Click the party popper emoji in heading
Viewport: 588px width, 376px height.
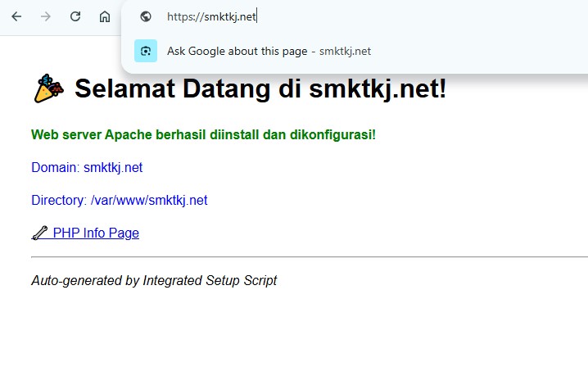tap(49, 88)
